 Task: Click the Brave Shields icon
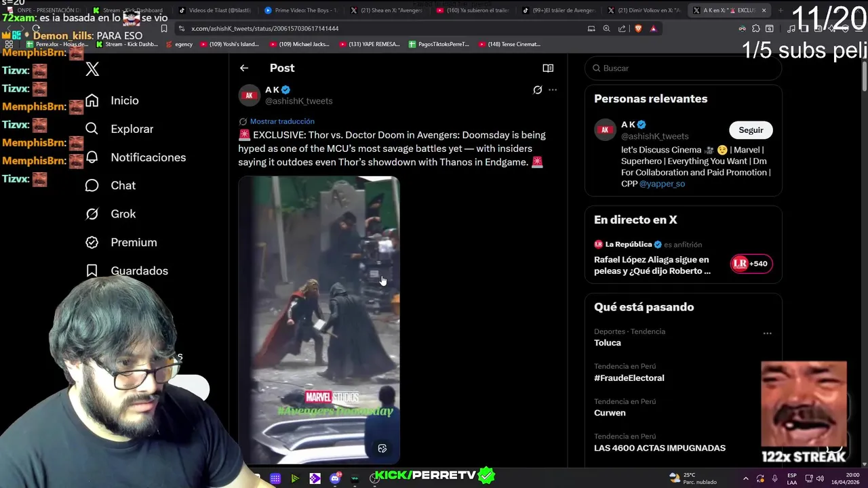(638, 28)
